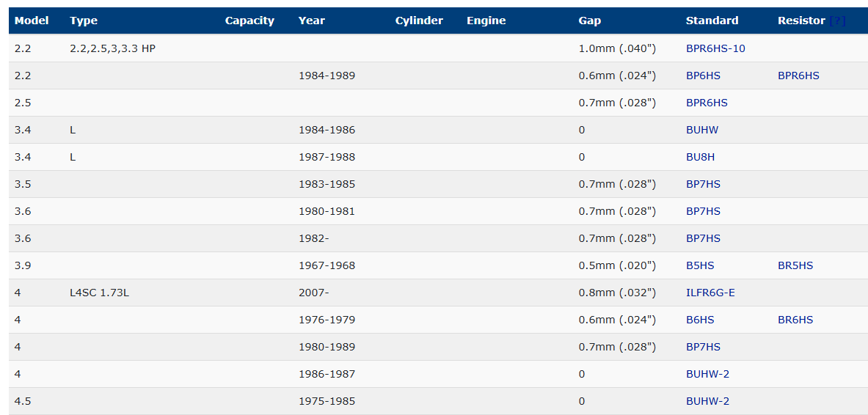Open BP7HS link for 1983-1985 model 3.5
Screen dimensions: 868x415
(702, 184)
